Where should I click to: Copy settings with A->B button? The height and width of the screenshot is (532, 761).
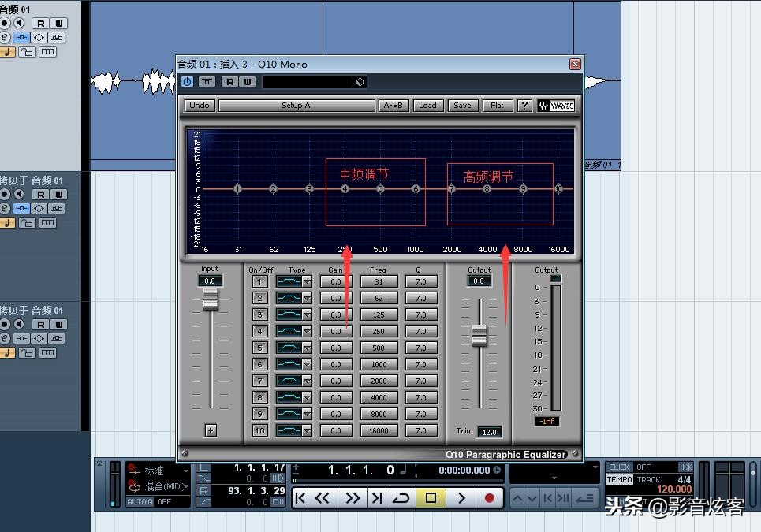(x=394, y=106)
